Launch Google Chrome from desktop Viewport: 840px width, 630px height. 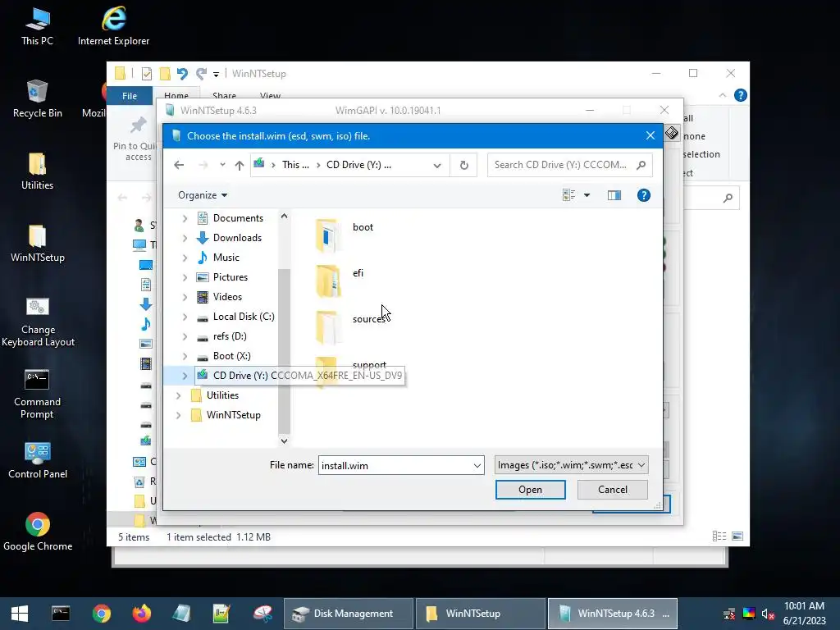coord(38,532)
